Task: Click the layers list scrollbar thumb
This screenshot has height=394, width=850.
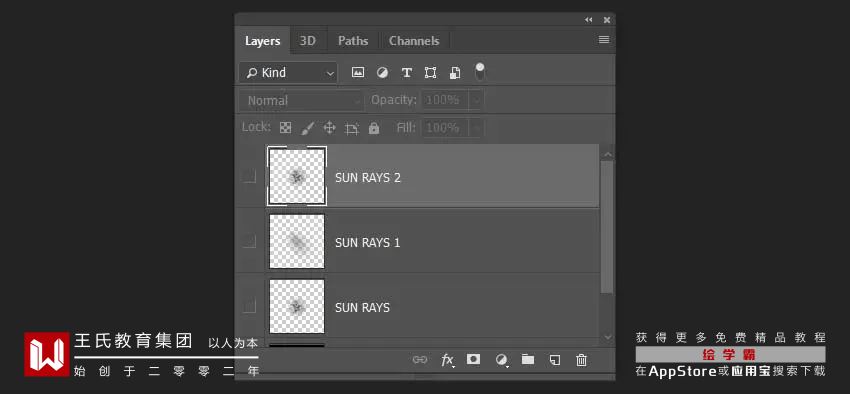Action: [x=608, y=227]
